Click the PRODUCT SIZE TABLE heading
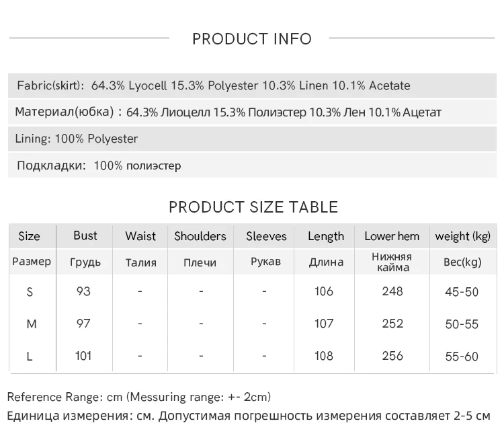This screenshot has width=504, height=446. click(253, 207)
